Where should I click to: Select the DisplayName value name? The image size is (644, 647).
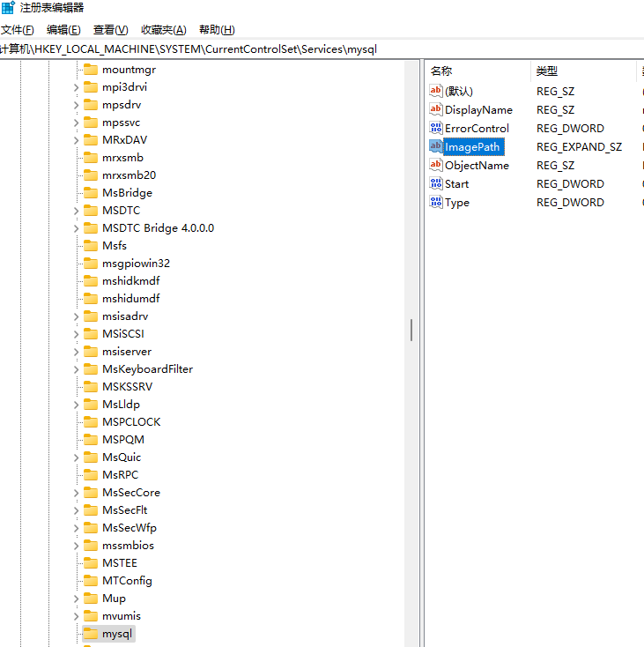[478, 110]
